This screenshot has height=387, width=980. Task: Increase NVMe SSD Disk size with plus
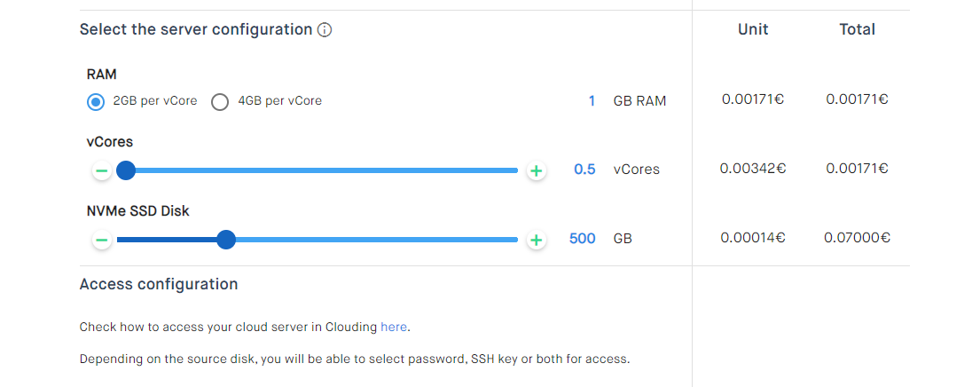coord(536,240)
